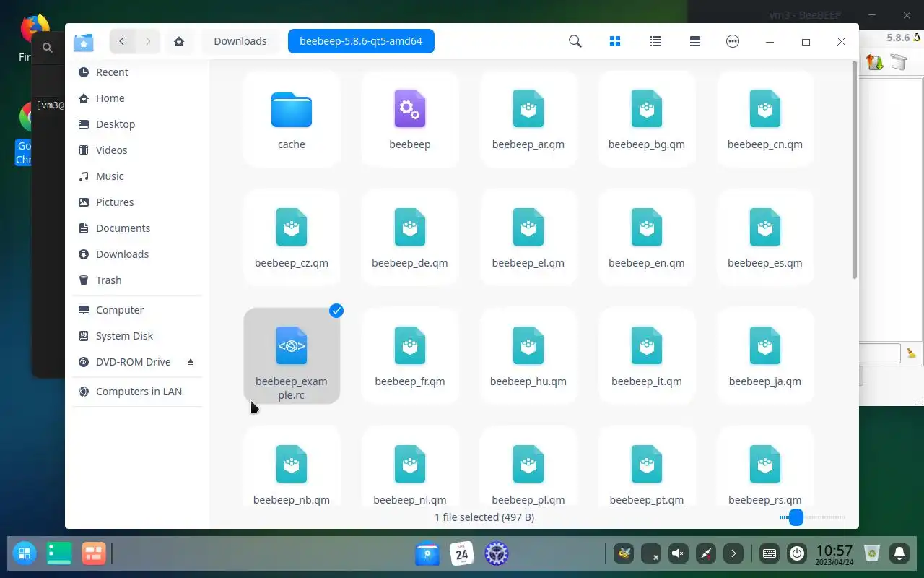Open the onscreen keyboard tray icon

[770, 554]
